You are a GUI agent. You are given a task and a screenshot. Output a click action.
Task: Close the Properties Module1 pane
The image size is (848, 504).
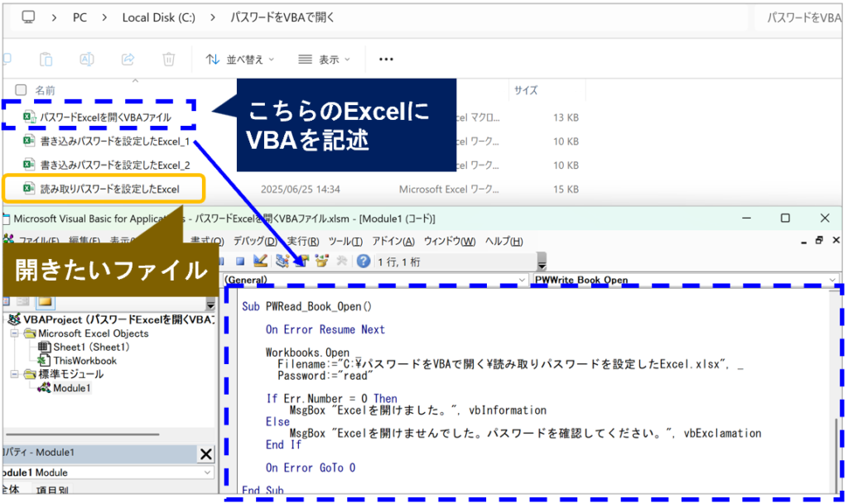pyautogui.click(x=205, y=454)
